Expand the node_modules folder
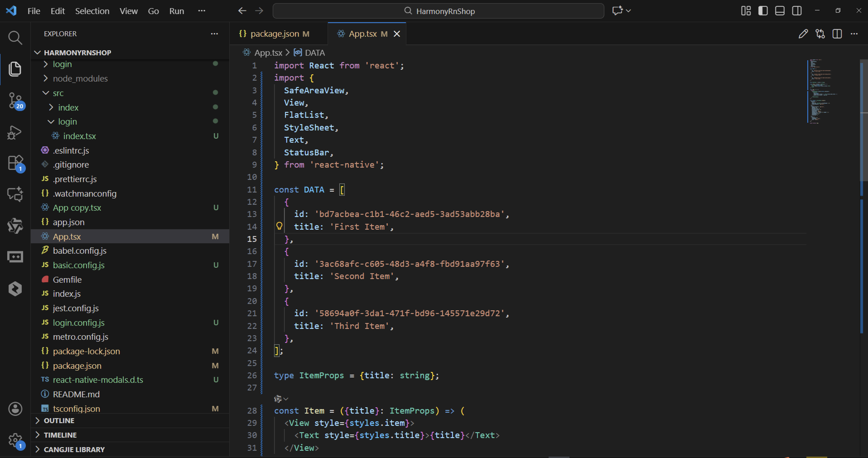 tap(80, 79)
